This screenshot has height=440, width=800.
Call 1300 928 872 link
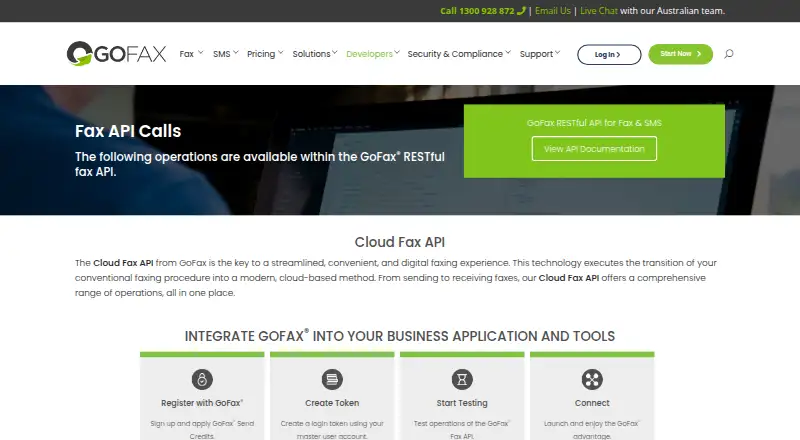(x=477, y=11)
